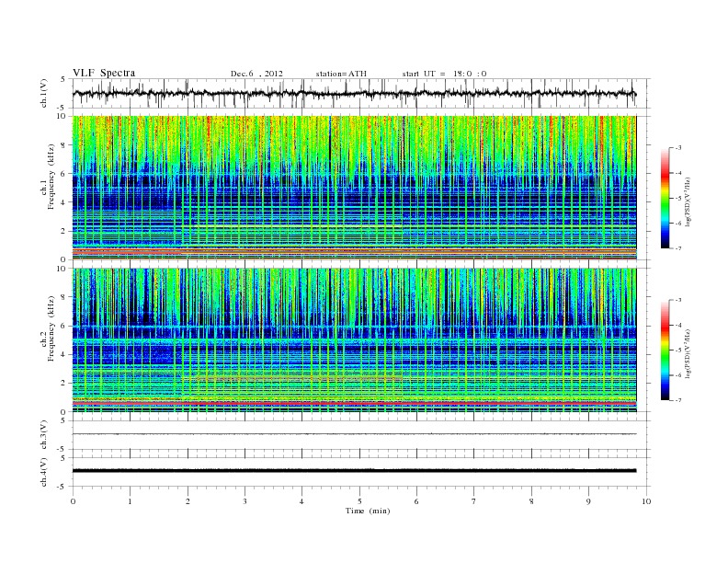Click the ch.2 frequency tick label '6'
The height and width of the screenshot is (563, 728).
coord(63,326)
